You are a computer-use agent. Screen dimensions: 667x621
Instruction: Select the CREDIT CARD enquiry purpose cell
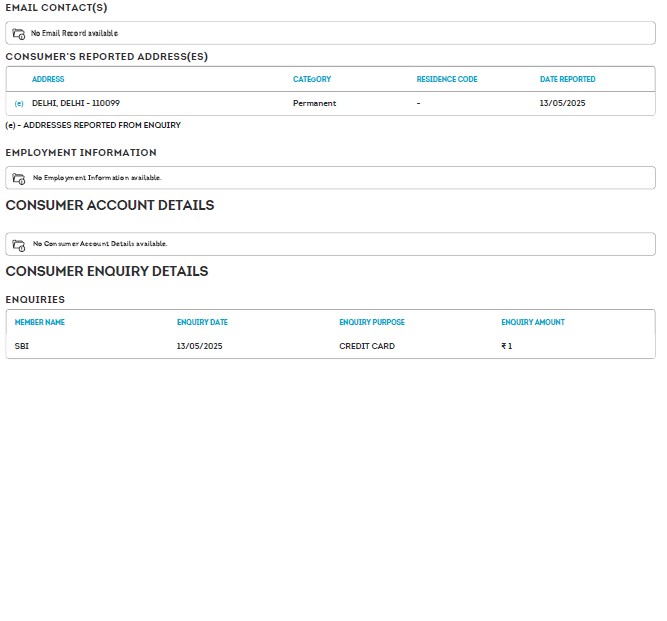click(x=367, y=346)
